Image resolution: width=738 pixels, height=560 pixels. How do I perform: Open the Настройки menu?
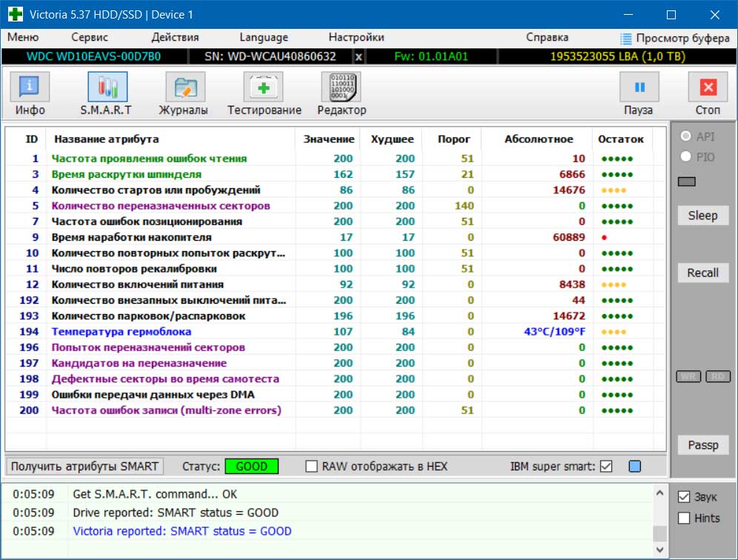point(356,37)
